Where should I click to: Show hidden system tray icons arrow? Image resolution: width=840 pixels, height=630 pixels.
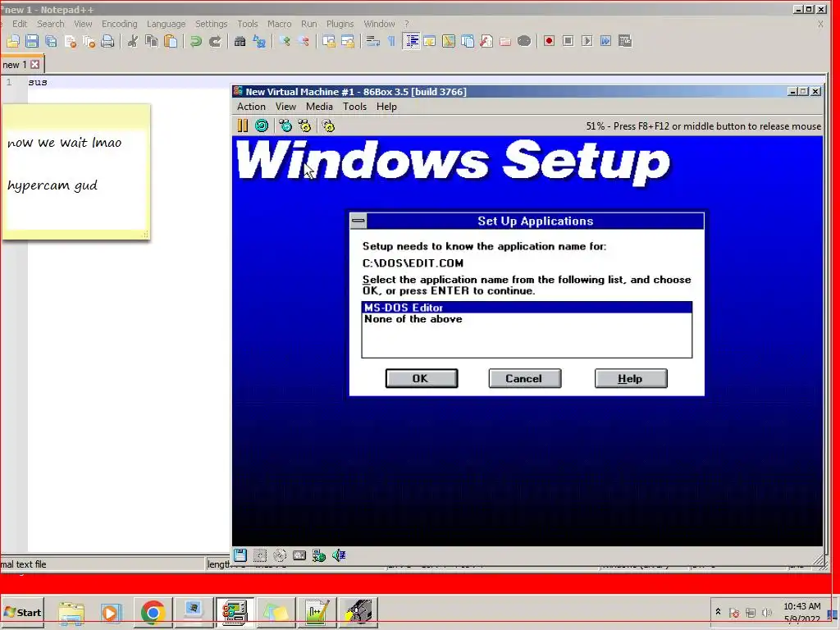(x=718, y=612)
